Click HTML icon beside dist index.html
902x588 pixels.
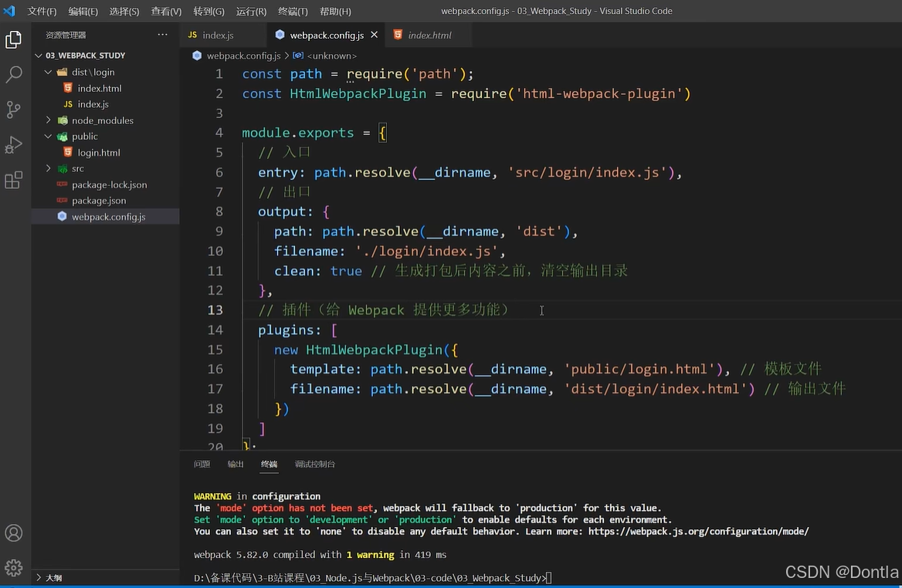click(x=68, y=88)
